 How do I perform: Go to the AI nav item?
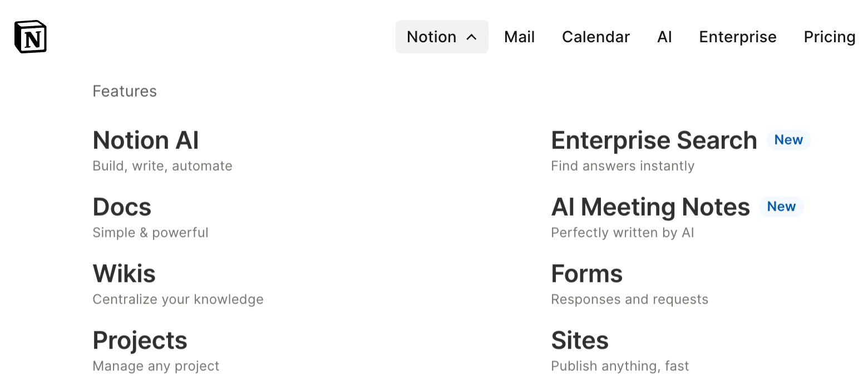point(664,37)
